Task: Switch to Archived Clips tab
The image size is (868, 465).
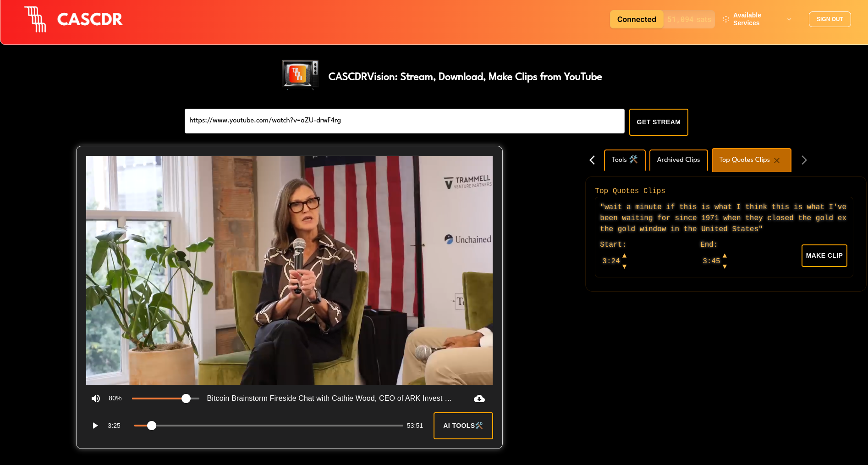Action: (x=678, y=160)
